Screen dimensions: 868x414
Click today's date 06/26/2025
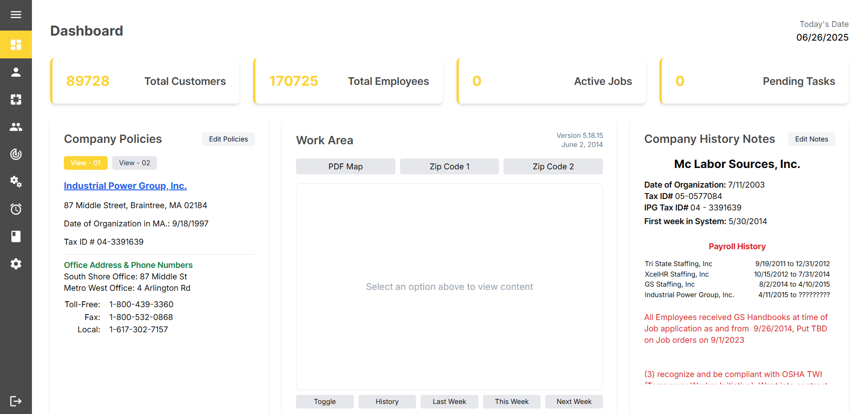pyautogui.click(x=822, y=37)
